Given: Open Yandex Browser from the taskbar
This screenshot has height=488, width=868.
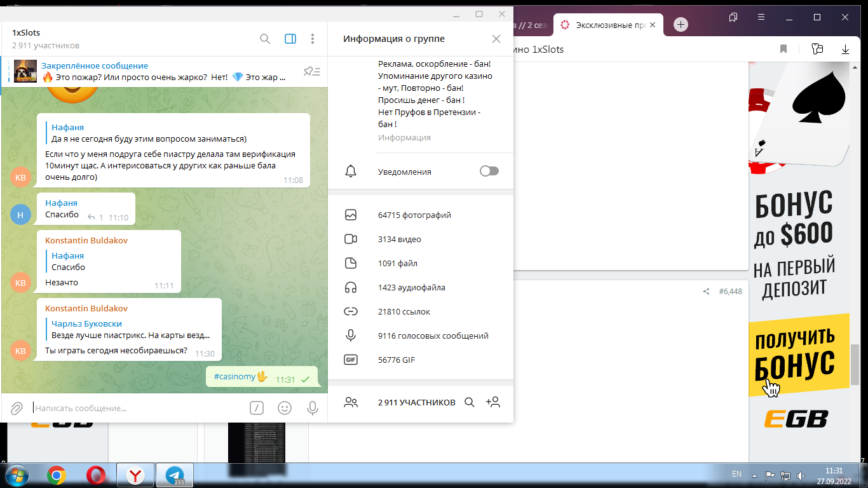Looking at the screenshot, I should click(135, 475).
